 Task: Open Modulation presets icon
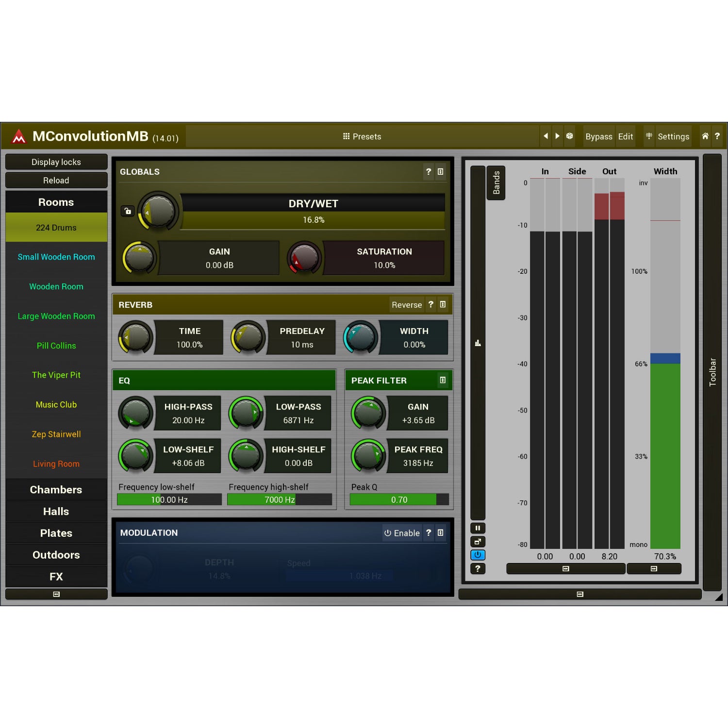(x=441, y=533)
